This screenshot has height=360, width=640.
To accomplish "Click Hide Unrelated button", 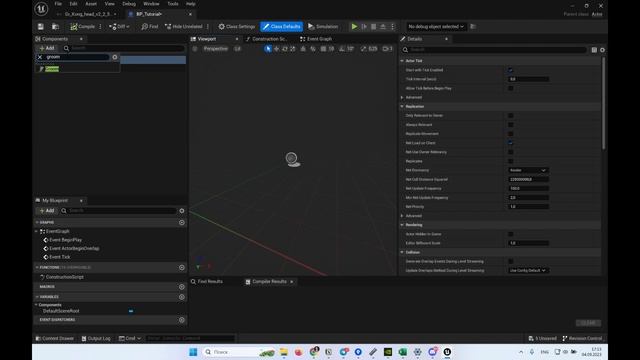I will (x=184, y=27).
